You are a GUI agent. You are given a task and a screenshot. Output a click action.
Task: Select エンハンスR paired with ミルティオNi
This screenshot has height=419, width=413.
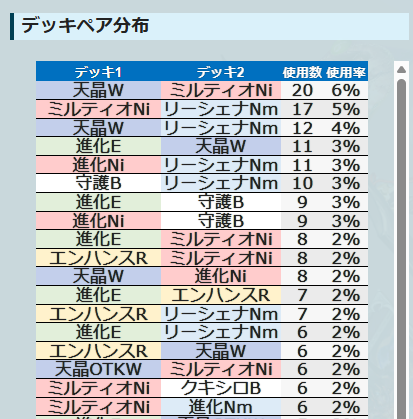pos(98,258)
